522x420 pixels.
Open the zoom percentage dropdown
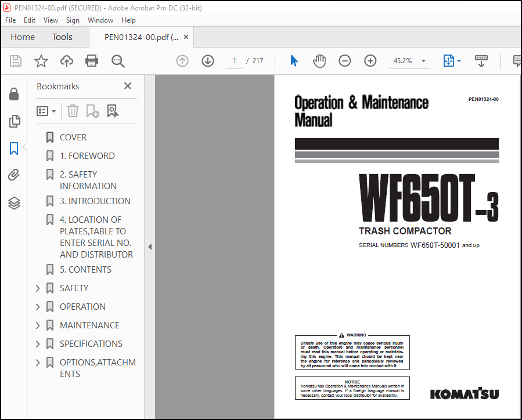[x=423, y=60]
